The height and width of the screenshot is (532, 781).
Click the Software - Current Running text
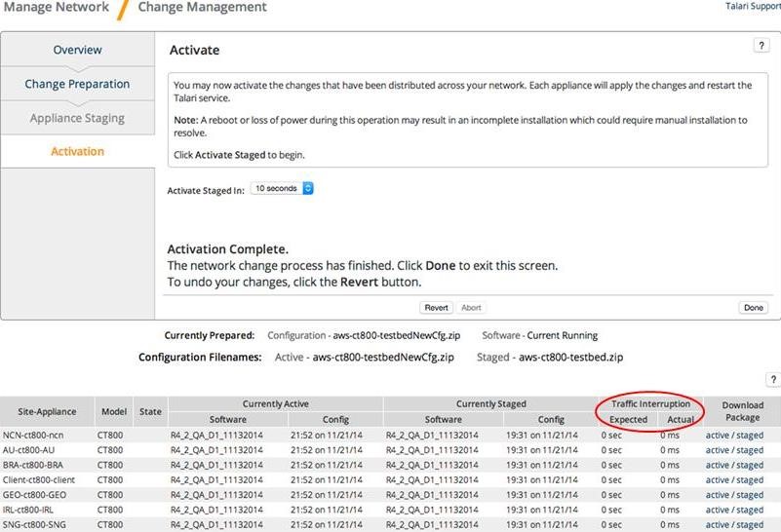click(540, 335)
